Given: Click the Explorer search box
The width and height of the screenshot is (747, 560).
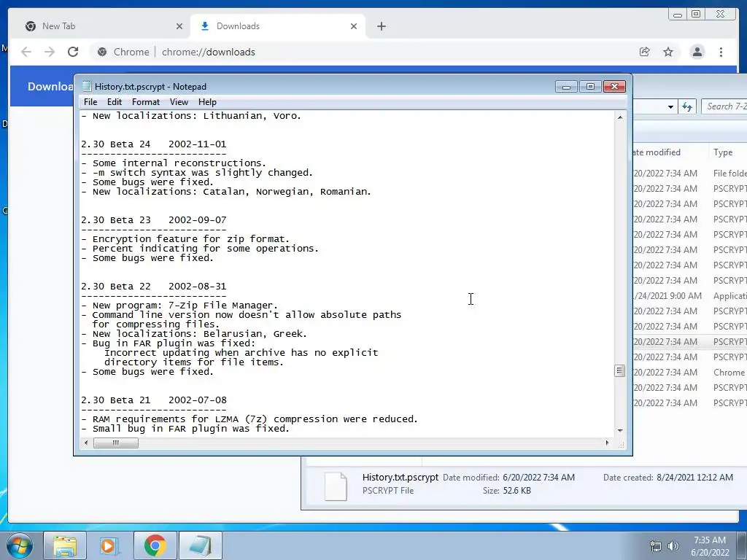Looking at the screenshot, I should (724, 106).
